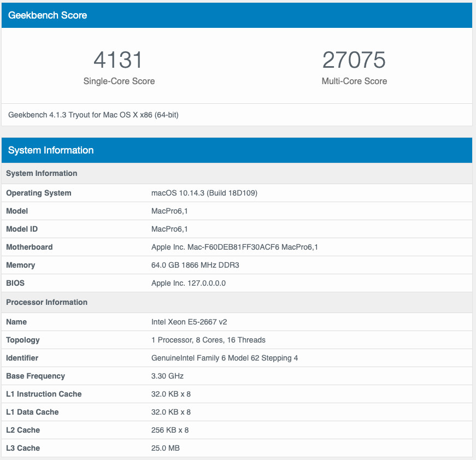Select the Geekbench 4.1.3 Tryout version text

coord(93,115)
